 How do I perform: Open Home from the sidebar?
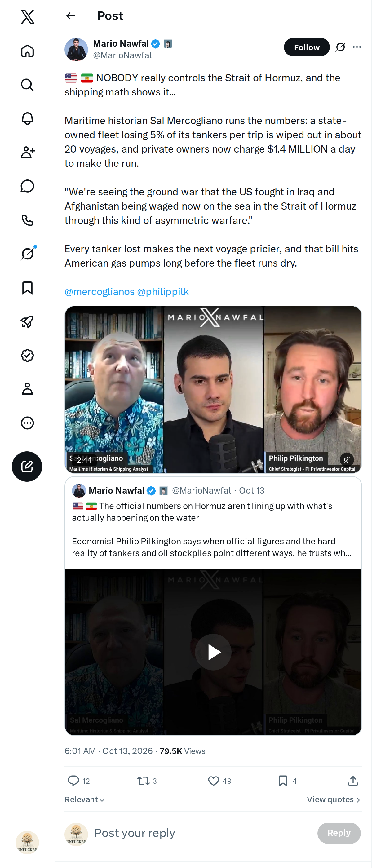click(x=27, y=51)
